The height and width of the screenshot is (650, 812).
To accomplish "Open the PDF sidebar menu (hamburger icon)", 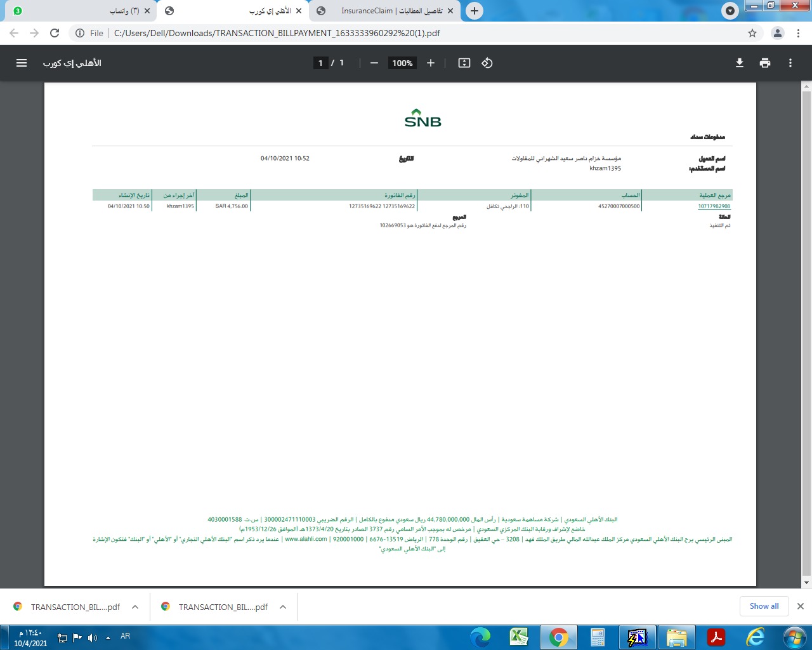I will click(22, 63).
